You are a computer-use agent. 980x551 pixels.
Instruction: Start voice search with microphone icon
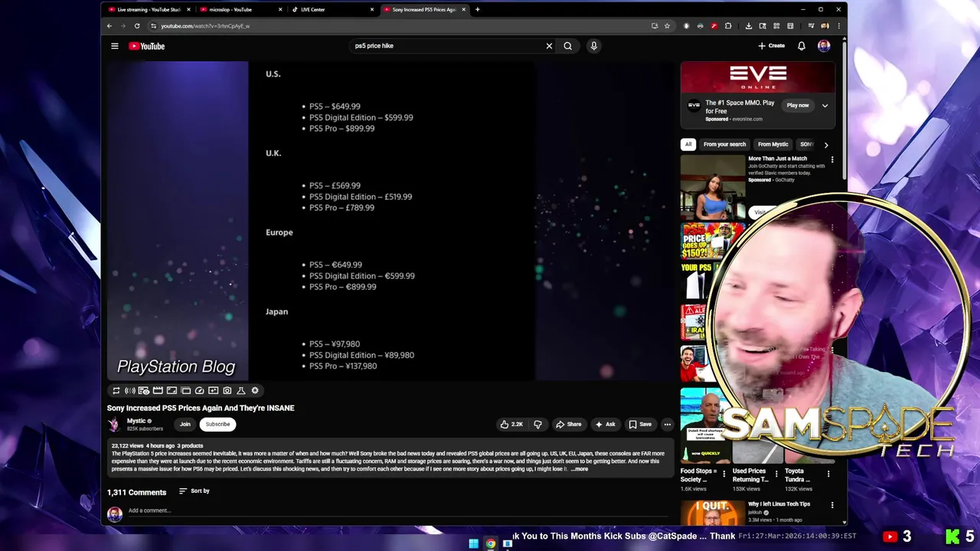[593, 46]
